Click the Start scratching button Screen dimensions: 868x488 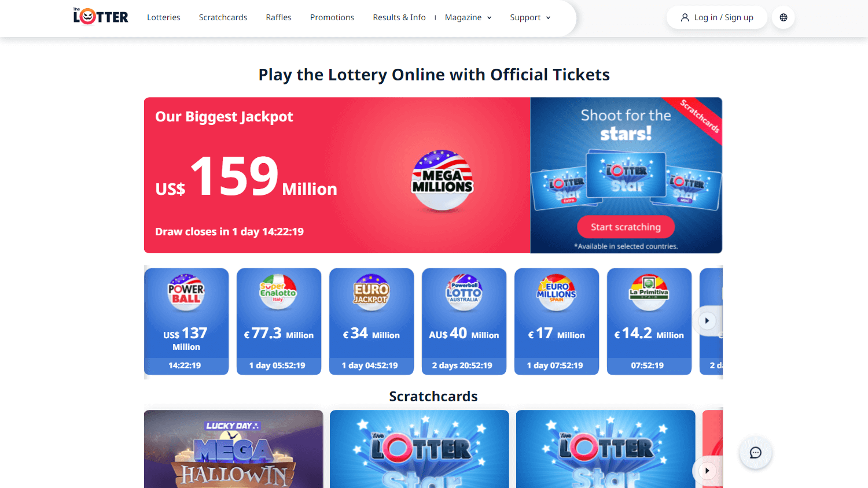[x=626, y=227]
